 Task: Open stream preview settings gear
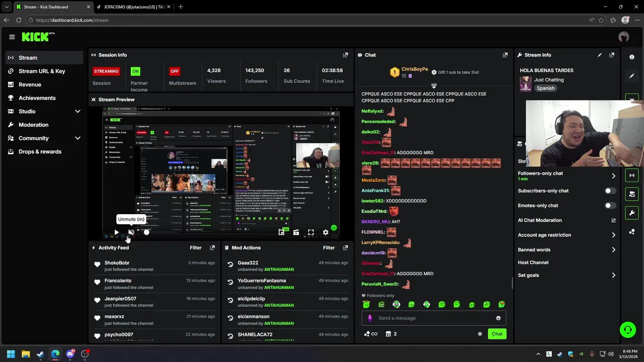326,232
